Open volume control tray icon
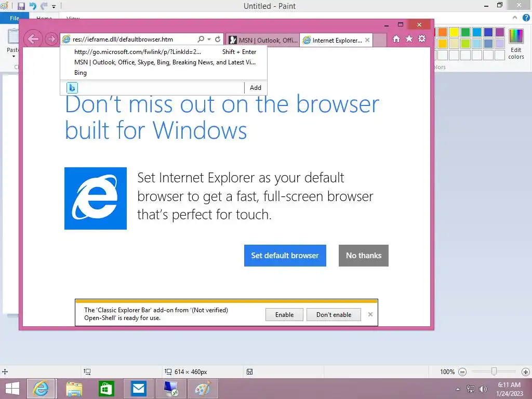Image resolution: width=532 pixels, height=399 pixels. pos(483,389)
